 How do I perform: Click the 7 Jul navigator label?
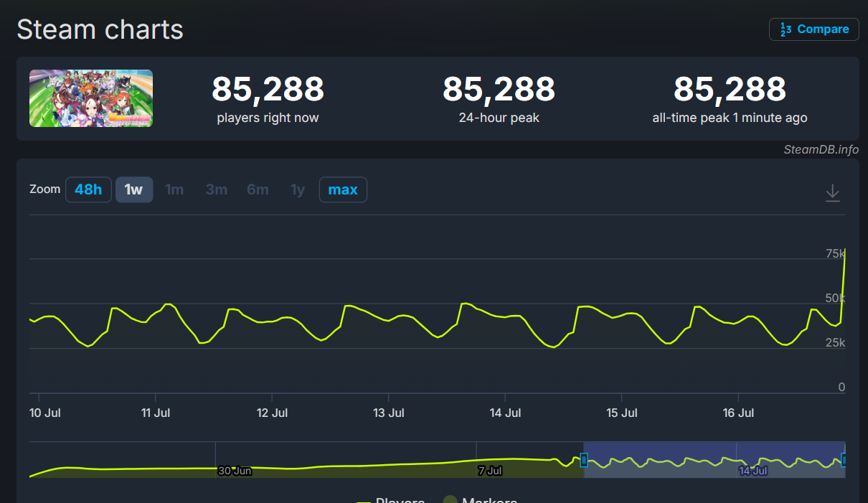point(490,471)
